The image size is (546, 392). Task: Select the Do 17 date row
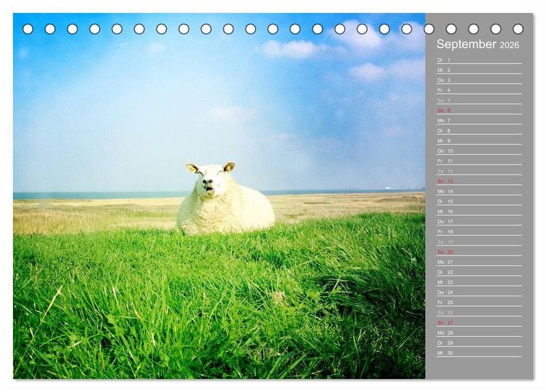[x=478, y=222]
